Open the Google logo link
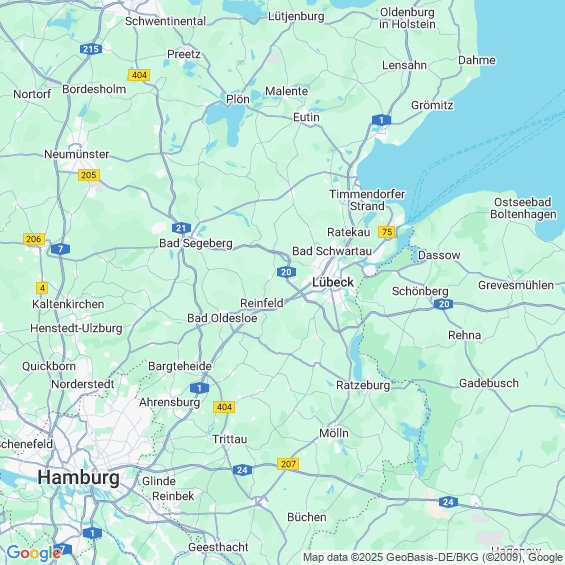This screenshot has height=565, width=565. (34, 553)
